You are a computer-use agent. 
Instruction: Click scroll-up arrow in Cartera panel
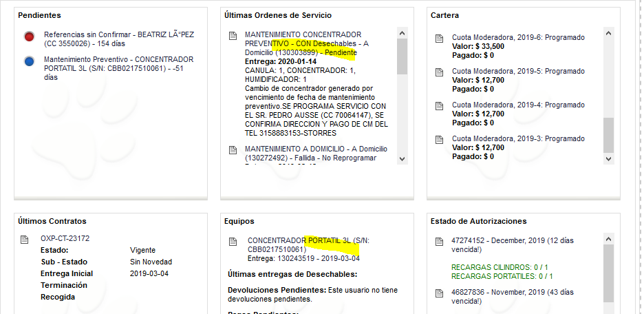[x=609, y=33]
